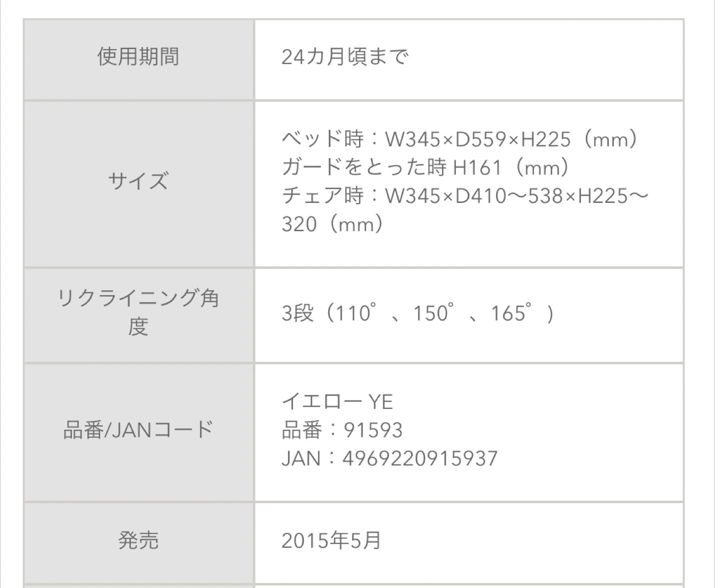Image resolution: width=715 pixels, height=588 pixels.
Task: Click the 使用期間 header cell
Action: click(x=138, y=57)
